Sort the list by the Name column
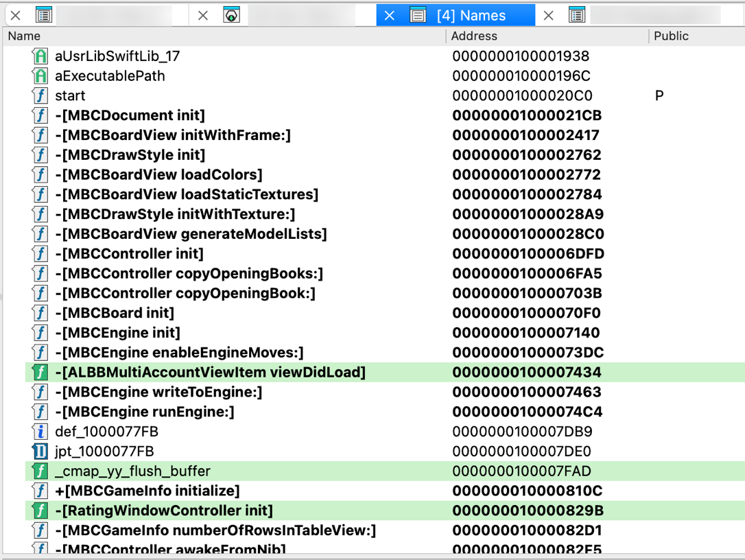Screen dimensions: 745x560 (x=24, y=36)
